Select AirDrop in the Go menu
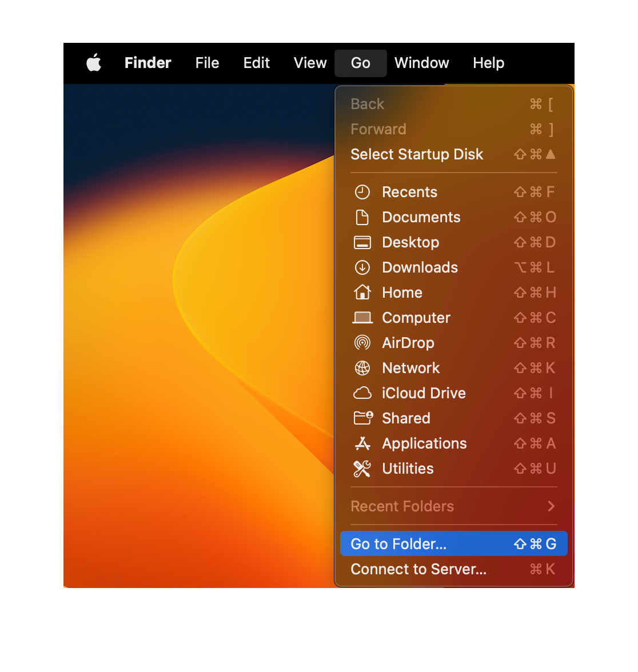The width and height of the screenshot is (638, 672). [x=454, y=343]
